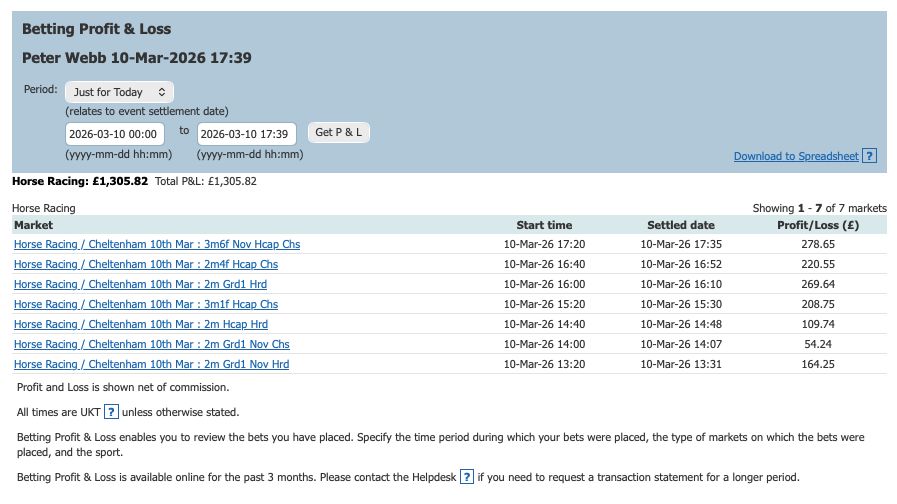Click the Betting Profit & Loss heading

(96, 29)
